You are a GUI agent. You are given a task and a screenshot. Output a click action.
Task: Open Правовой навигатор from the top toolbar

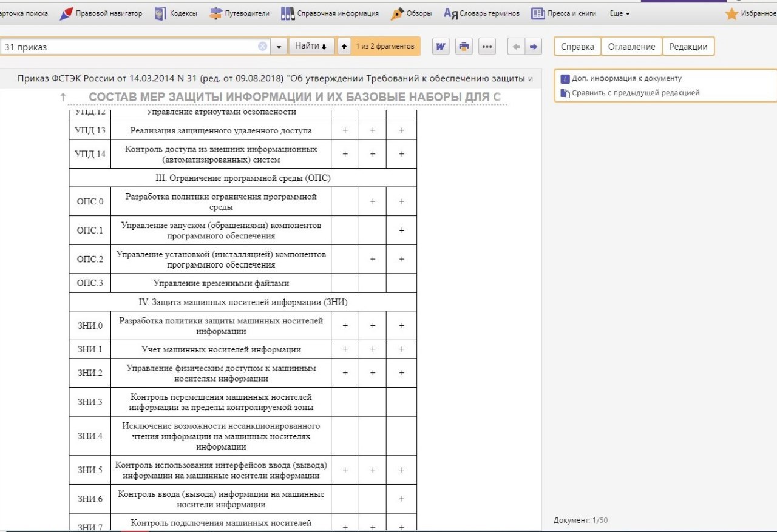101,13
